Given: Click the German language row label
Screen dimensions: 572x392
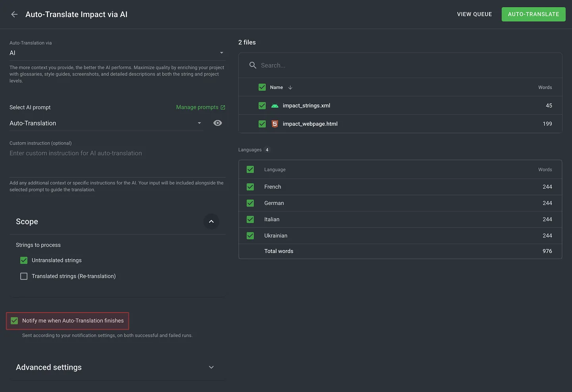Looking at the screenshot, I should [274, 203].
